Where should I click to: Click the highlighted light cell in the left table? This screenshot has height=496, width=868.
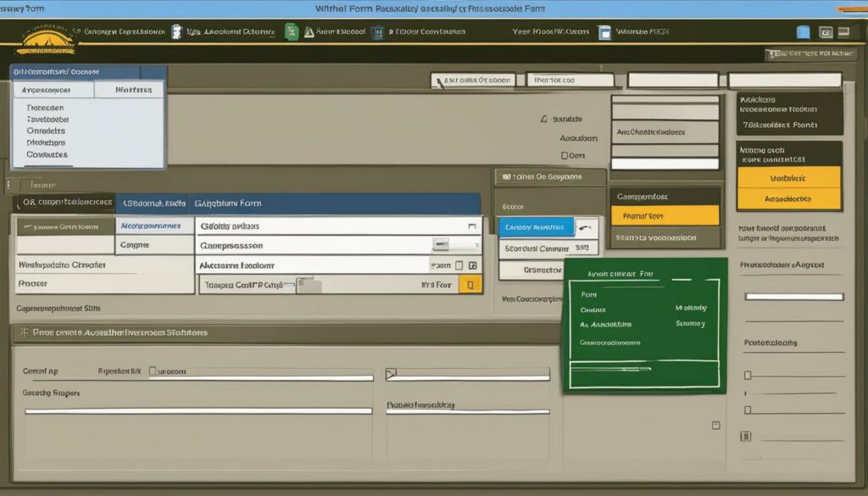pos(154,226)
